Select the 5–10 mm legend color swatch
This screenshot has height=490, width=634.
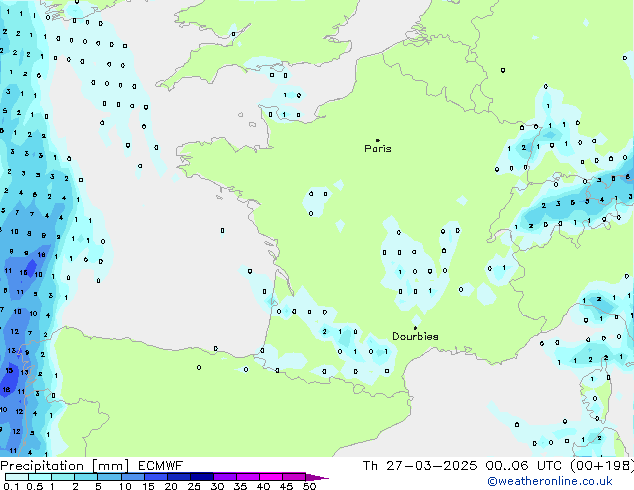[109, 477]
